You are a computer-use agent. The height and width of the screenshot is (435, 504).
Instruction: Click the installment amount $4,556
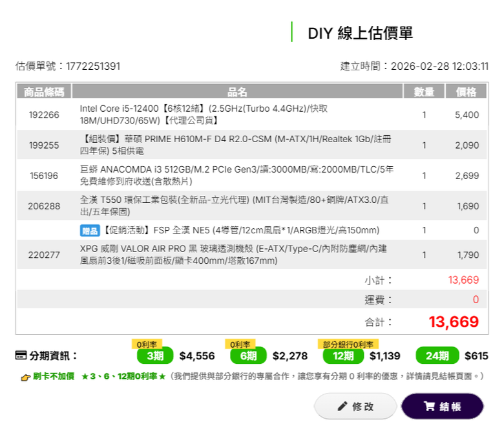[x=197, y=356]
